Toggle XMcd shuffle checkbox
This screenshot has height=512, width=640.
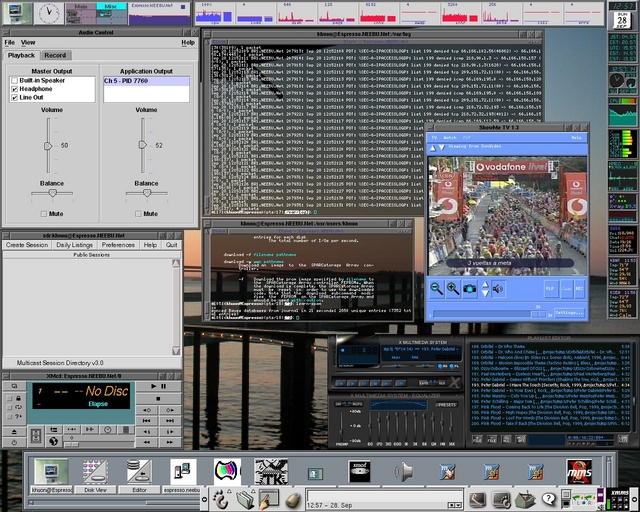click(10, 416)
